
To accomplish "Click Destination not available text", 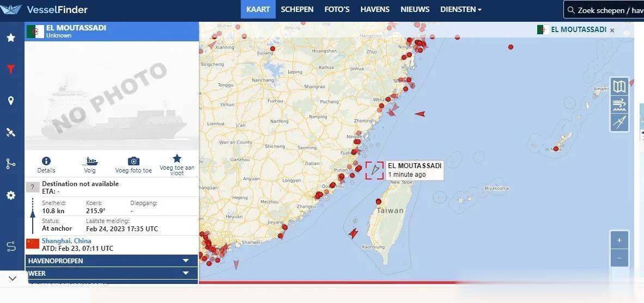I will pyautogui.click(x=80, y=184).
